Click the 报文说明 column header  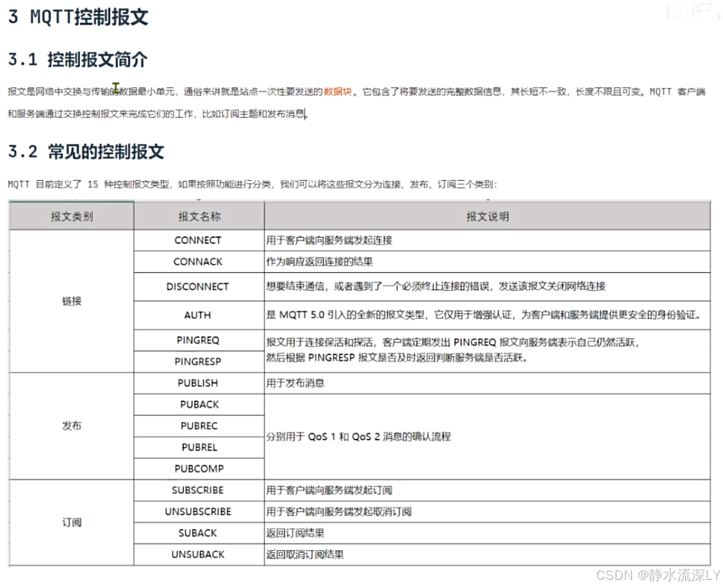487,217
